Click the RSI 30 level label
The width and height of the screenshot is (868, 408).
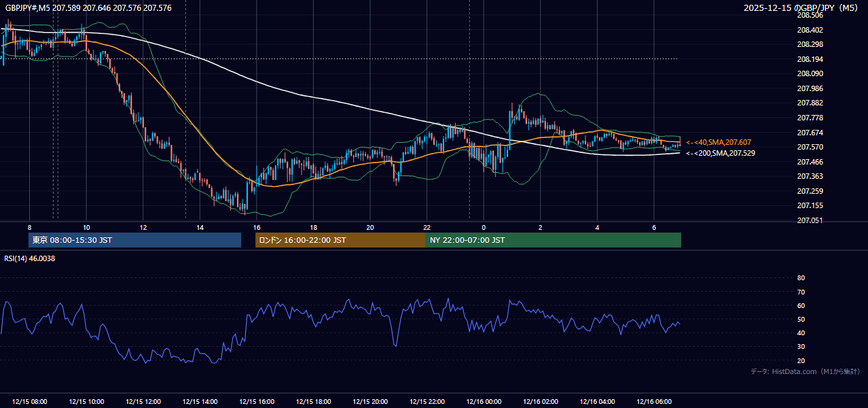(x=801, y=347)
